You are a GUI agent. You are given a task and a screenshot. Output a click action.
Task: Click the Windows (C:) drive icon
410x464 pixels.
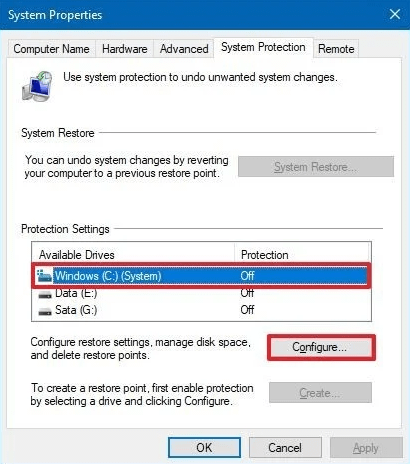coord(44,276)
